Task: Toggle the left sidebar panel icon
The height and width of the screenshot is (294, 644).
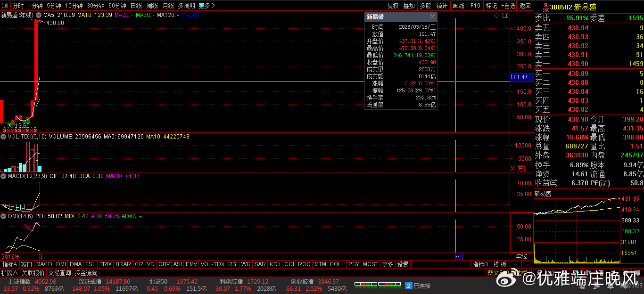Action: click(4, 6)
